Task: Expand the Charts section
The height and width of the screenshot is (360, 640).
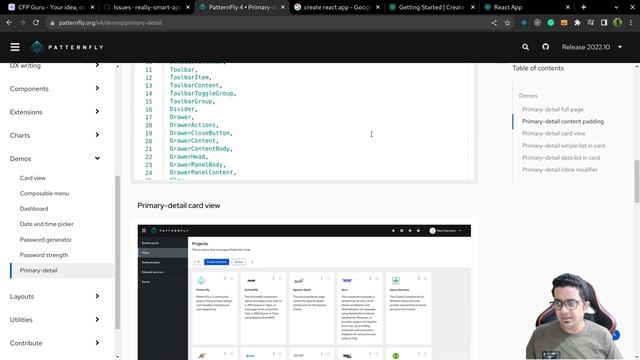Action: pos(55,135)
